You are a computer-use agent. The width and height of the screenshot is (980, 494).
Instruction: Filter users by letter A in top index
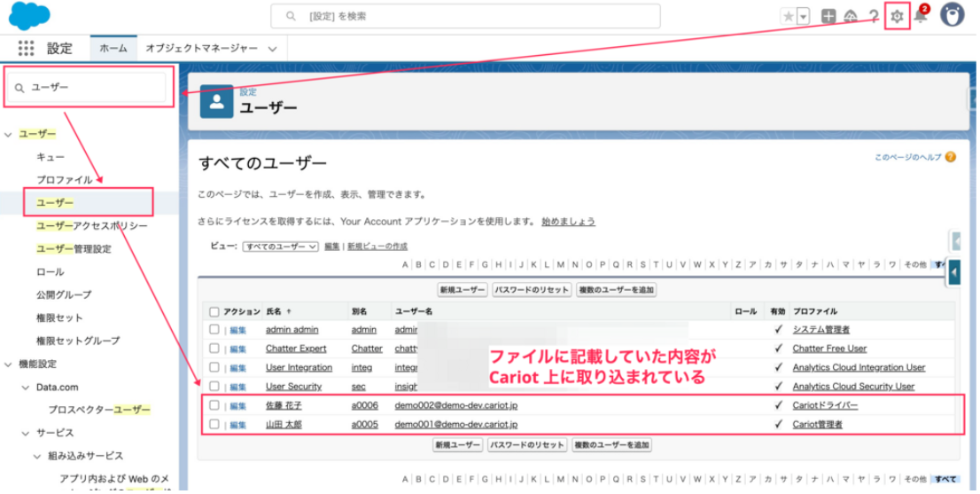click(405, 264)
